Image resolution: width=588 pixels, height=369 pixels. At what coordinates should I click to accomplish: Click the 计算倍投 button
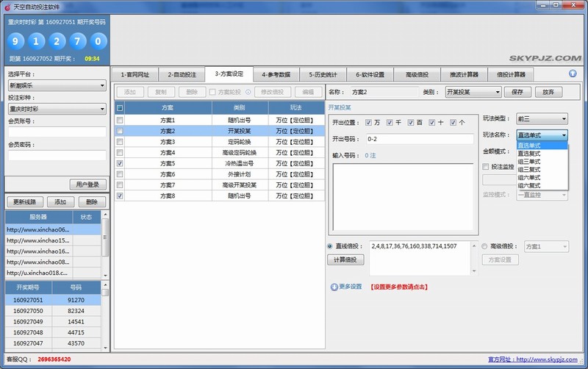point(345,260)
